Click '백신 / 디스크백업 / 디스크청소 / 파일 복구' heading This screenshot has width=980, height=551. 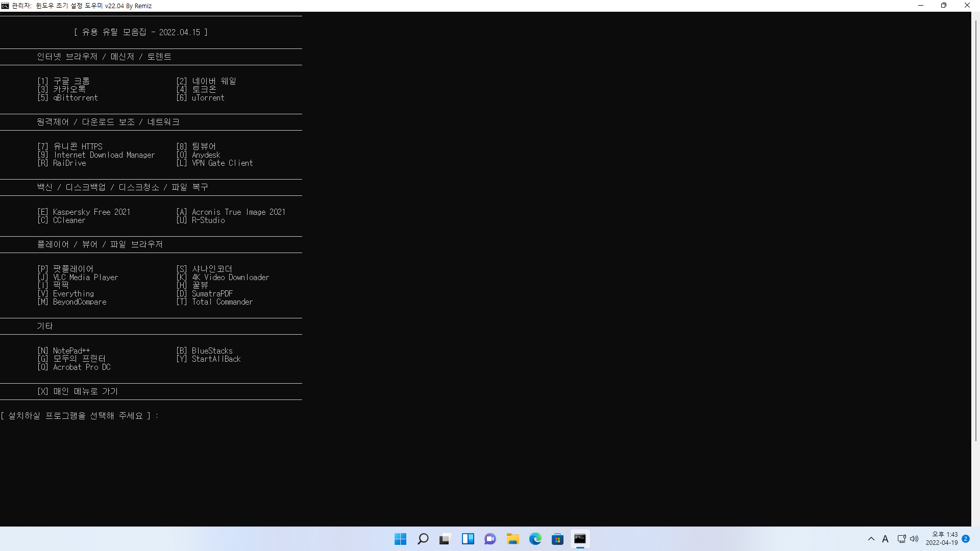point(122,187)
